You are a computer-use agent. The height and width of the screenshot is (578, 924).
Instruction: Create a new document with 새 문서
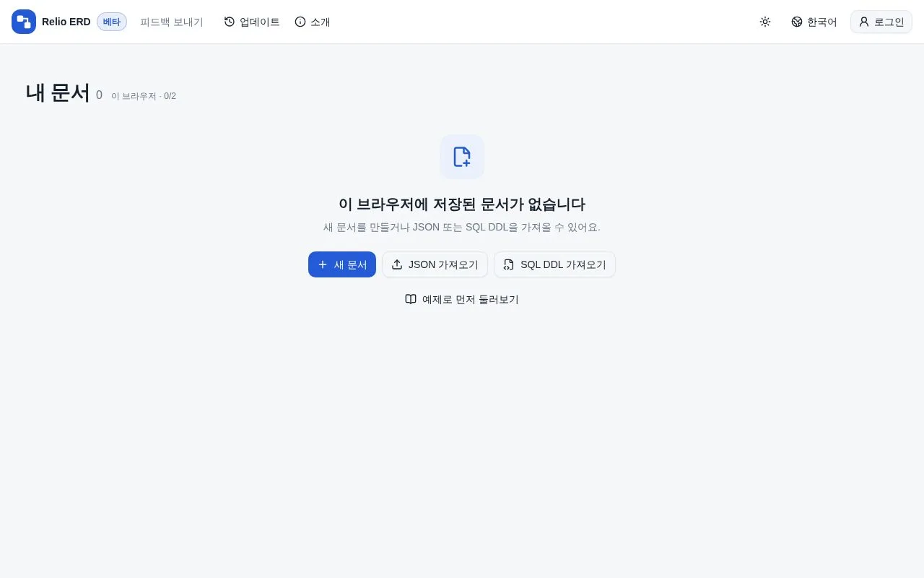tap(342, 264)
